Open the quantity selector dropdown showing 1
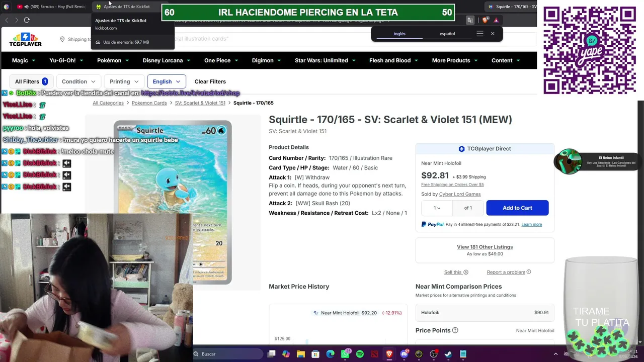 pyautogui.click(x=437, y=208)
